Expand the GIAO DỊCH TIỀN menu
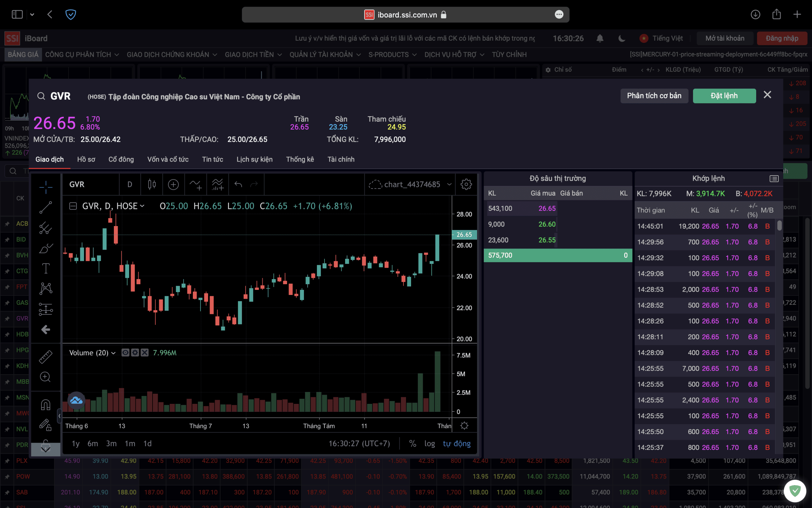The image size is (812, 508). coord(253,54)
